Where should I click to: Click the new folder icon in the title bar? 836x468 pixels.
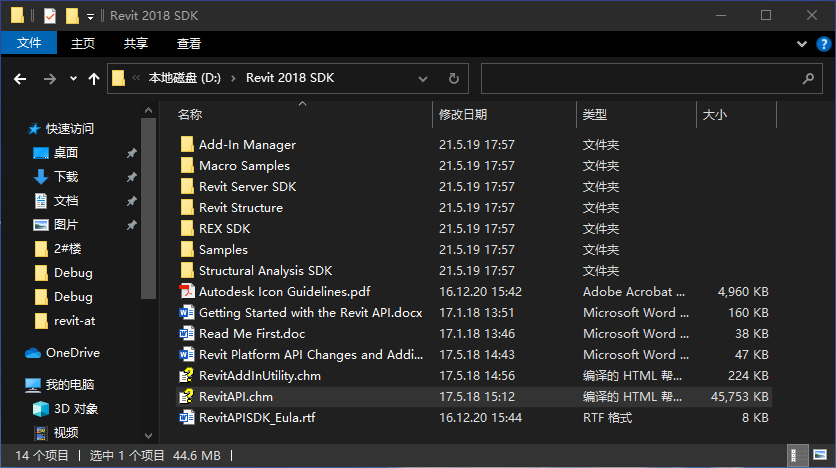click(73, 16)
